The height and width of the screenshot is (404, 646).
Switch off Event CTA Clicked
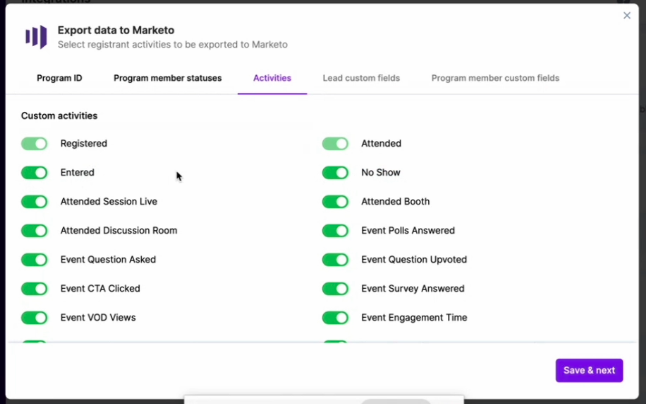(34, 289)
